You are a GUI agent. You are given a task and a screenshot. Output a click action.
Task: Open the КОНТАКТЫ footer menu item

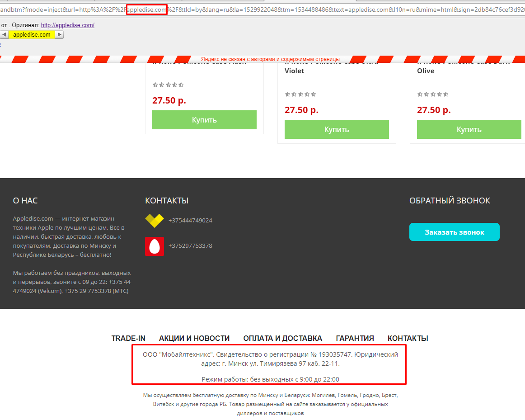(x=408, y=338)
